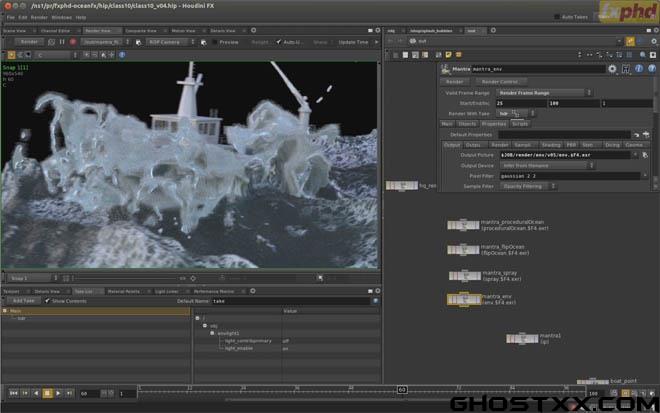Collapse the envlight1 entry in take contents
This screenshot has width=660, height=413.
pyautogui.click(x=212, y=333)
